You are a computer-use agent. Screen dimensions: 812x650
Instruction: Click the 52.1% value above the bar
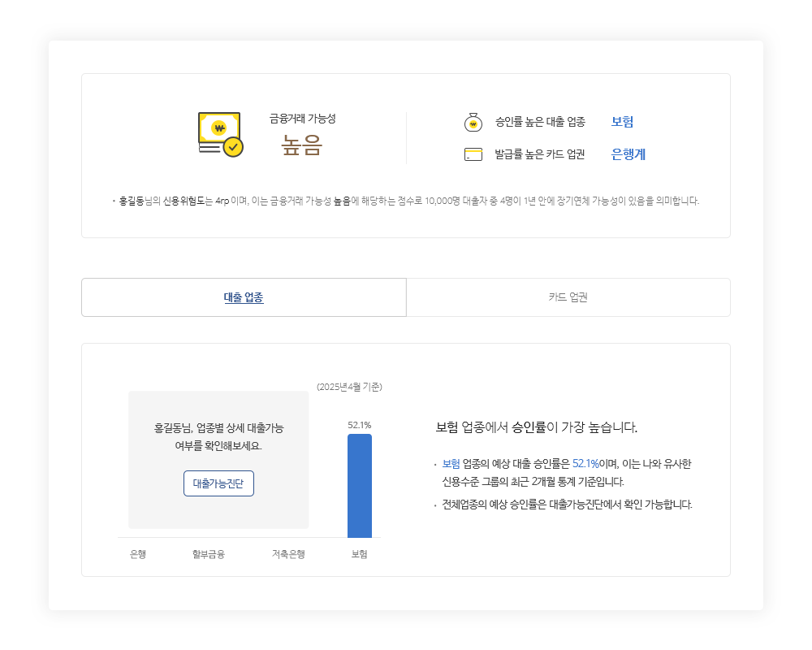tap(359, 425)
